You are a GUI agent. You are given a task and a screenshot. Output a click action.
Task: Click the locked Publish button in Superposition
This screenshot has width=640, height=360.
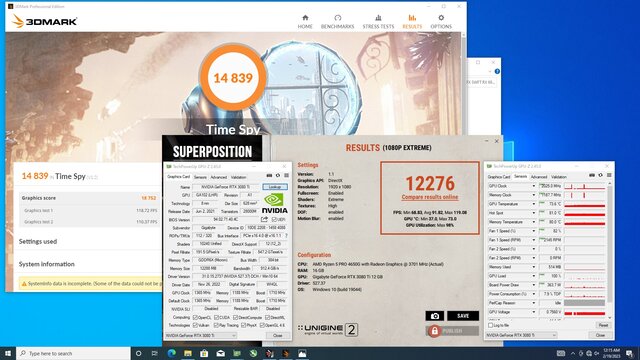coord(452,331)
